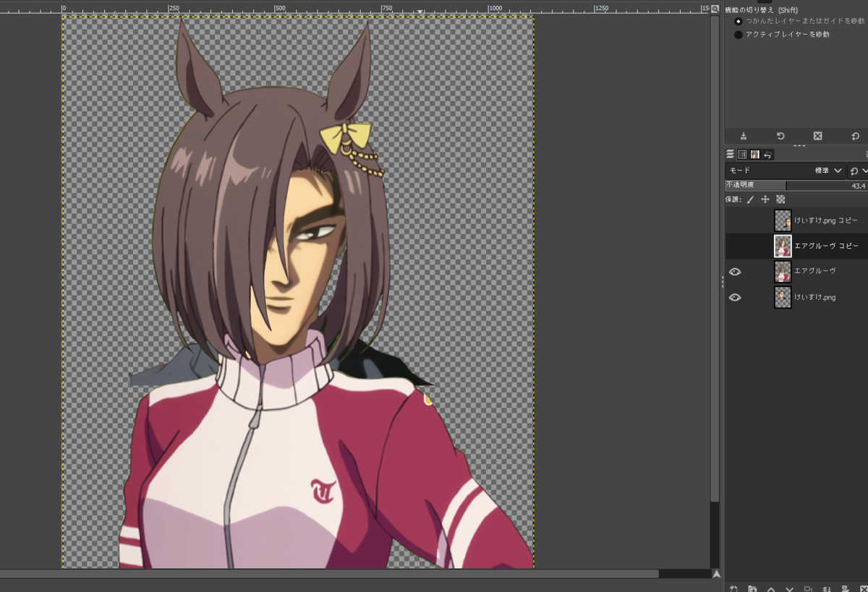Image resolution: width=868 pixels, height=592 pixels.
Task: Lock pixels with the brush lock icon
Action: tap(750, 199)
